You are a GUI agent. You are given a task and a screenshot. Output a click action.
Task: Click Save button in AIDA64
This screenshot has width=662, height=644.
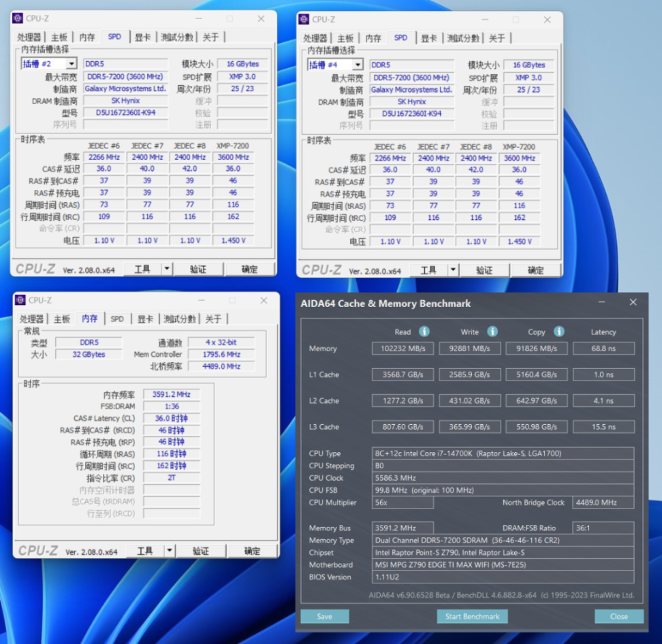tap(325, 616)
